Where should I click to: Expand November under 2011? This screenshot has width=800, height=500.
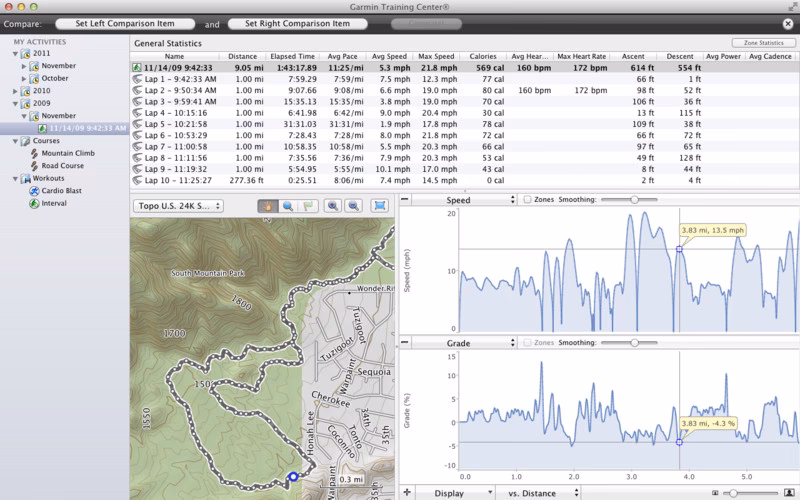tap(24, 66)
